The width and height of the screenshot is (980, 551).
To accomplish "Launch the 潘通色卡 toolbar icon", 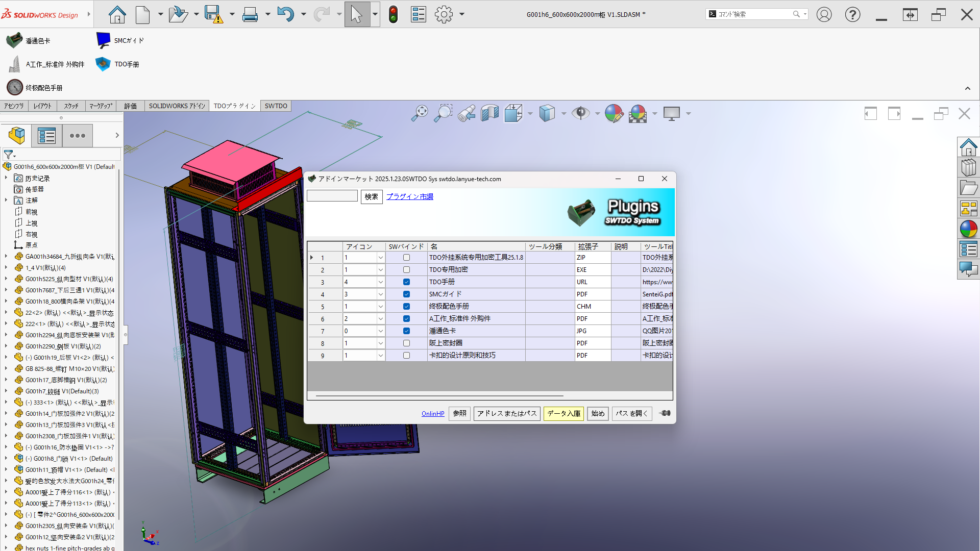I will pyautogui.click(x=14, y=40).
